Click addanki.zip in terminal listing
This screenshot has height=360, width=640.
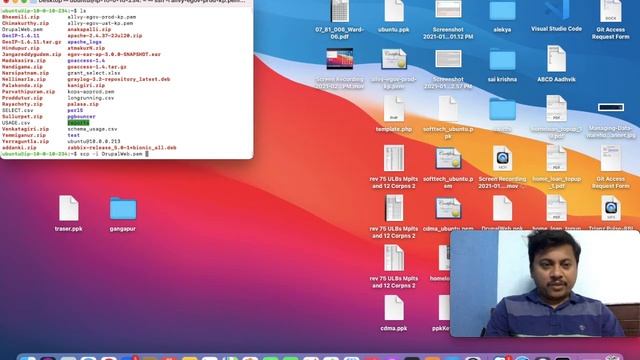[x=19, y=147]
